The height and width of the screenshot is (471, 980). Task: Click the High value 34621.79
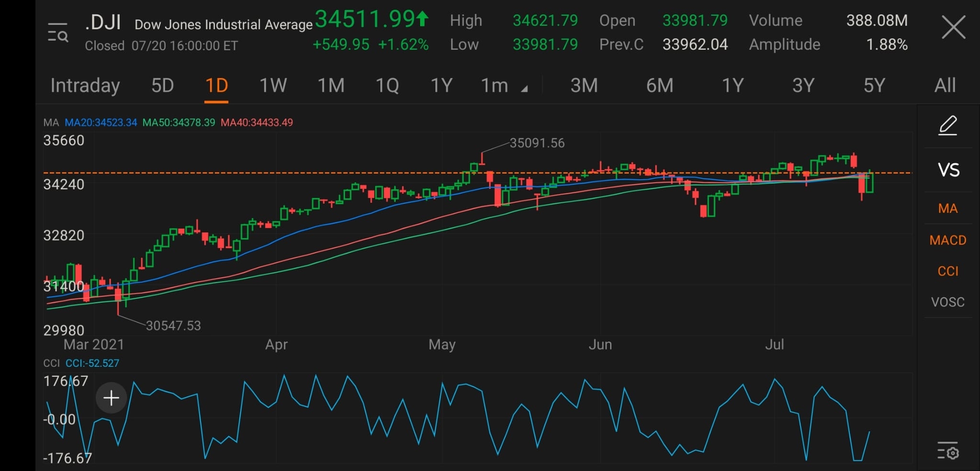[x=545, y=21]
